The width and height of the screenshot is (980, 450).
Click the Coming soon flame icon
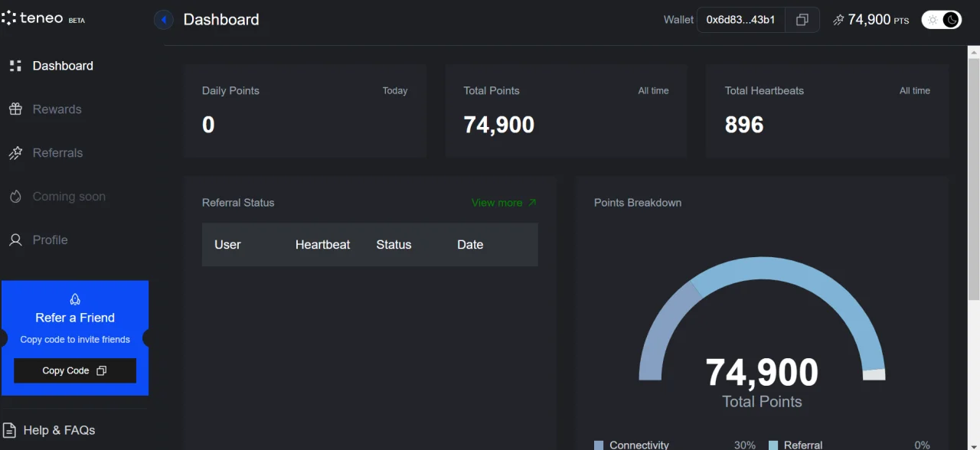(x=15, y=197)
